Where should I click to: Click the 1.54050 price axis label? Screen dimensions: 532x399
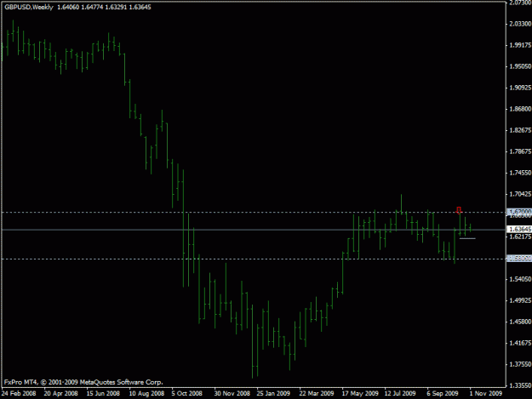tap(520, 279)
